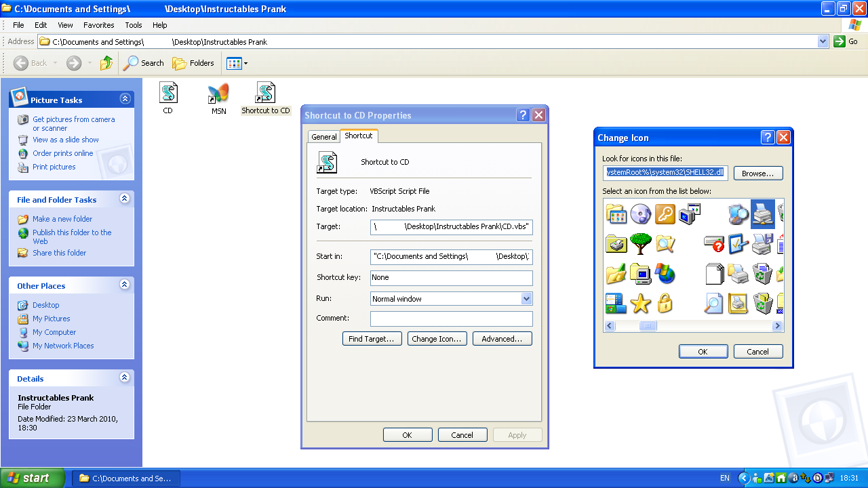
Task: Select the golden key icon from the icon list
Action: click(665, 213)
